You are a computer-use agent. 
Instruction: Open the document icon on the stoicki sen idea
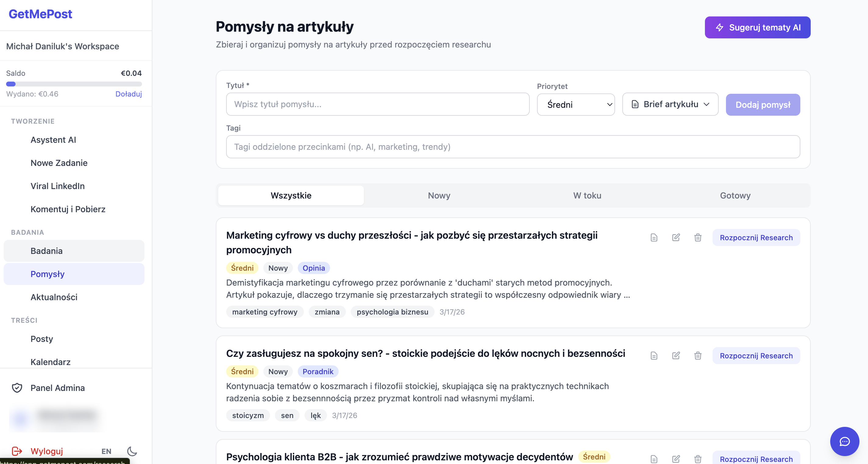coord(654,356)
